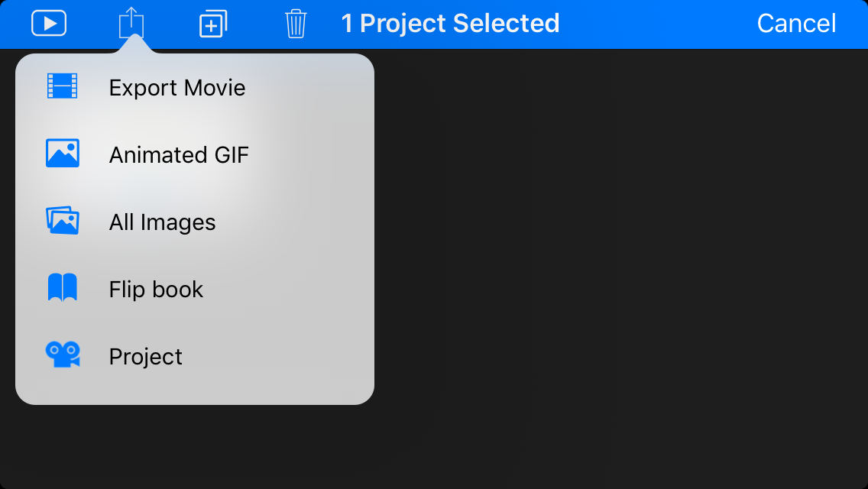868x489 pixels.
Task: Select the Export Movie label
Action: [x=177, y=88]
